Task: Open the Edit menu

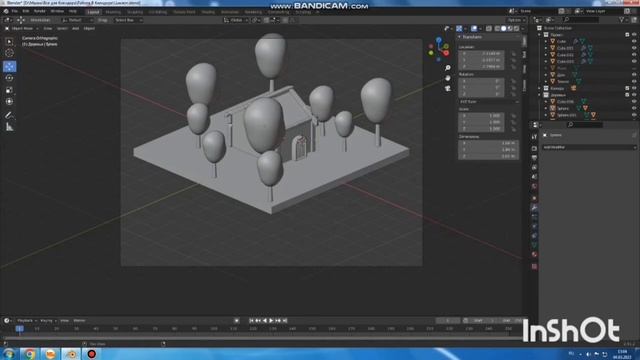Action: [x=26, y=11]
